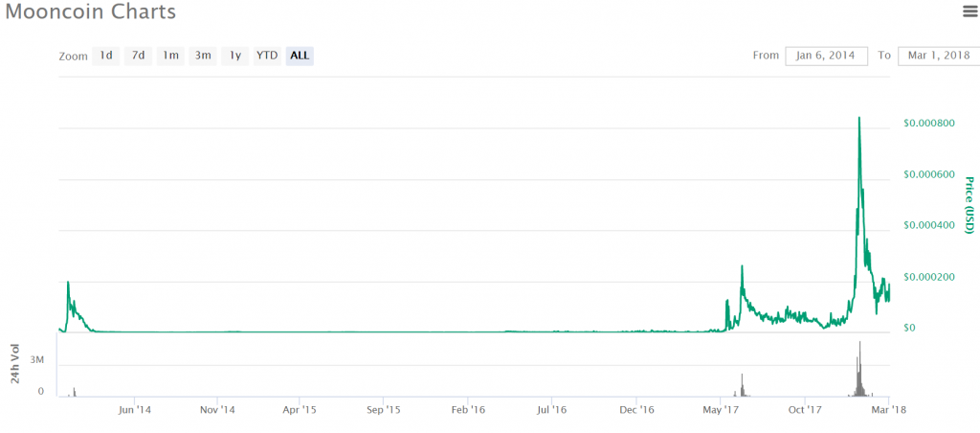Select the 7d zoom range
The width and height of the screenshot is (980, 433).
click(x=138, y=56)
